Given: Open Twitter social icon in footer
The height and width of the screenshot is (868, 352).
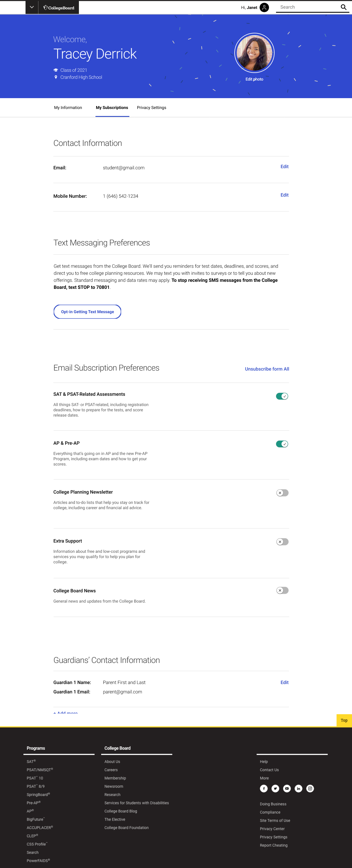Looking at the screenshot, I should click(275, 789).
